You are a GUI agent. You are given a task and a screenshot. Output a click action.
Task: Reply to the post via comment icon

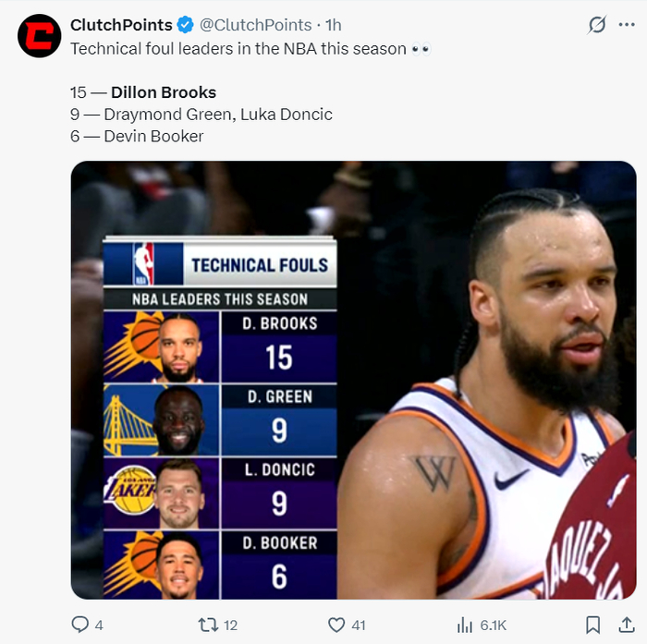[x=80, y=625]
